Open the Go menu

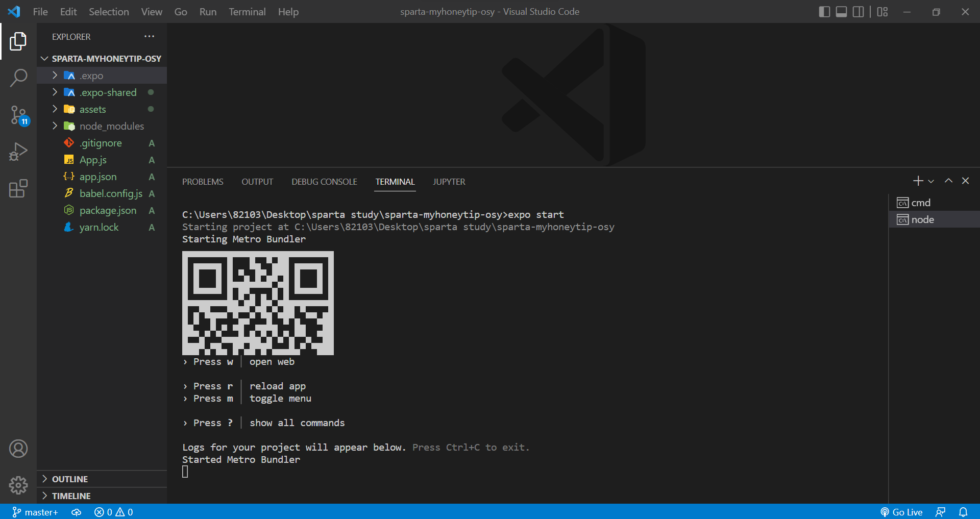tap(181, 12)
